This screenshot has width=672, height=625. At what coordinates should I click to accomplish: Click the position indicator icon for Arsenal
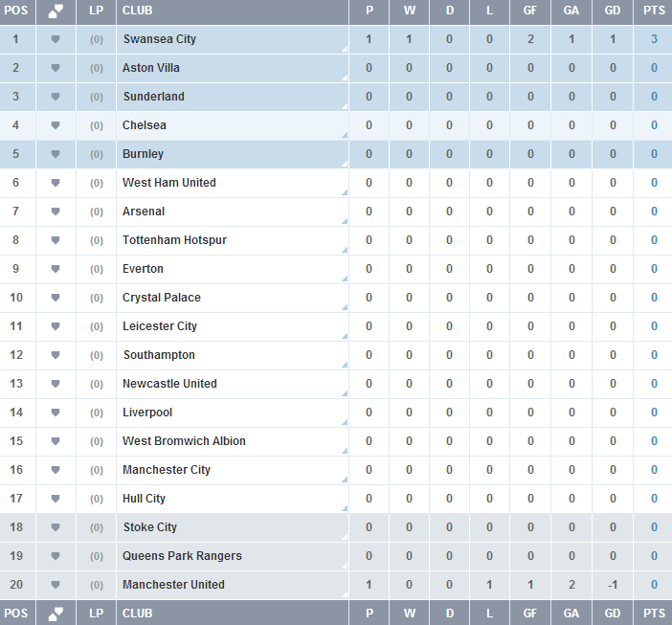click(x=56, y=212)
